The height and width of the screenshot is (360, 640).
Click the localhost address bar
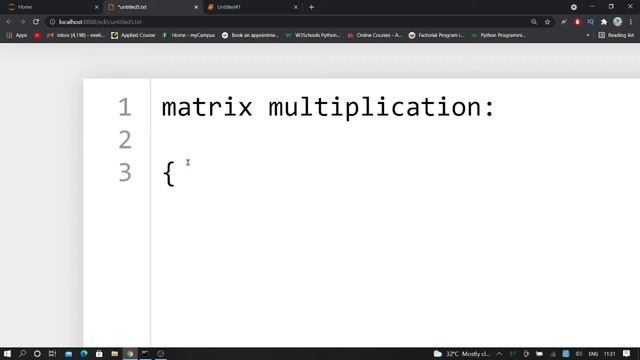coord(286,22)
